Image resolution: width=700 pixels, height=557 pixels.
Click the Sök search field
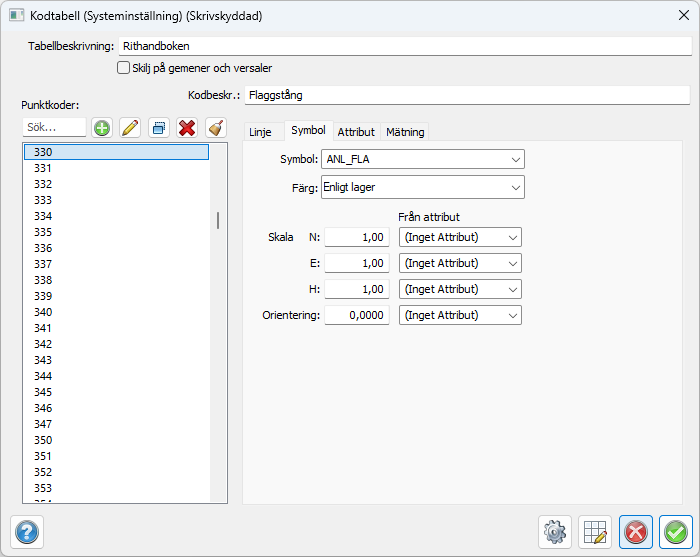click(54, 128)
